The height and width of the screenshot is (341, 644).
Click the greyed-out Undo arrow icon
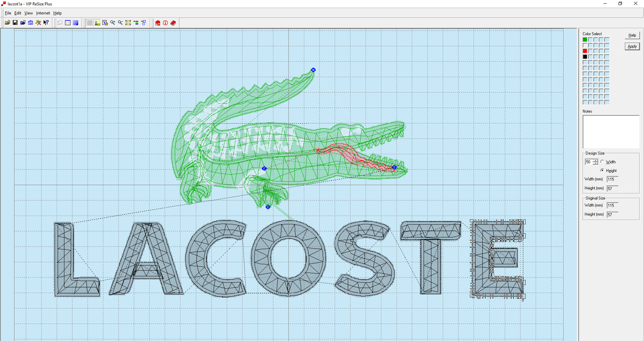pyautogui.click(x=60, y=23)
